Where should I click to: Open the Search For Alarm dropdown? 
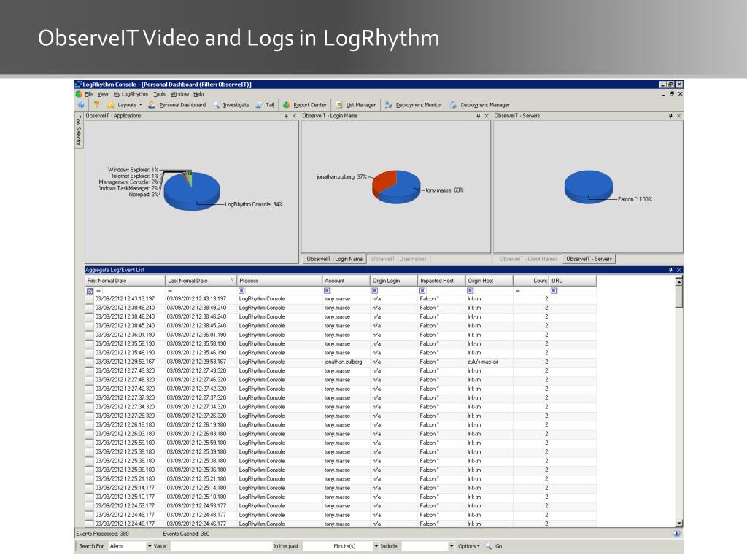click(x=150, y=546)
